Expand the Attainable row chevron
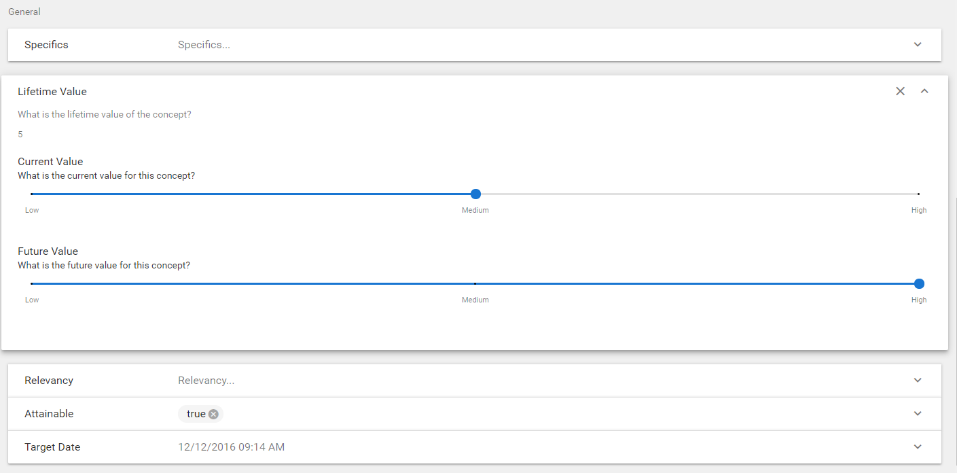This screenshot has width=957, height=473. [917, 414]
